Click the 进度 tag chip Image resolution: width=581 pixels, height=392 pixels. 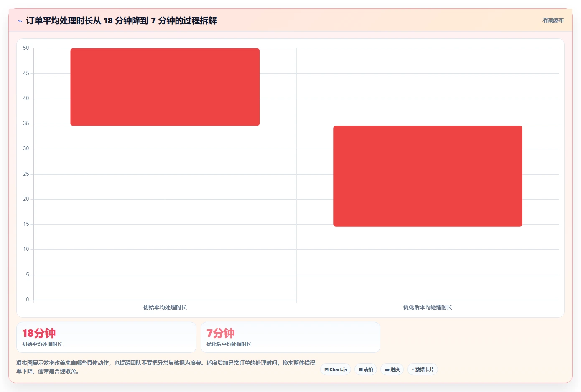pos(392,369)
